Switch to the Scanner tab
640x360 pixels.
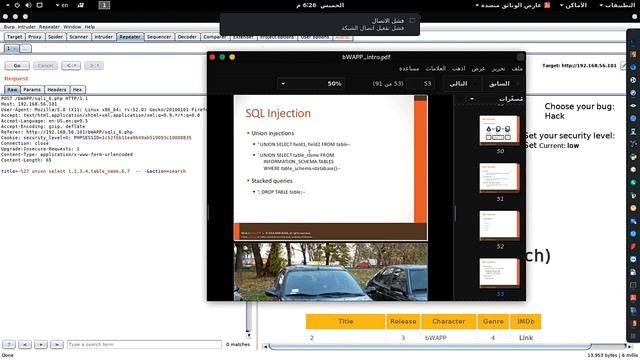[79, 37]
